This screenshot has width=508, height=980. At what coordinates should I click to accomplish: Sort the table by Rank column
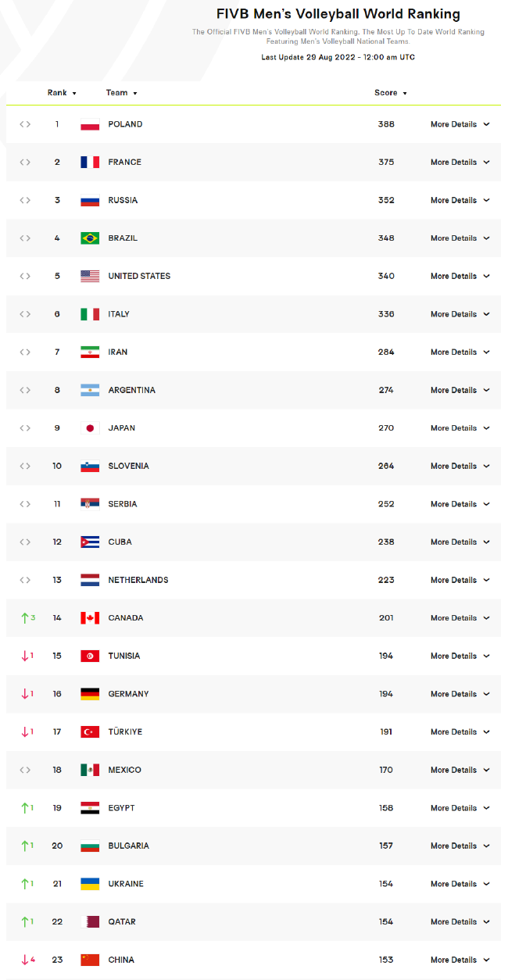tap(62, 93)
